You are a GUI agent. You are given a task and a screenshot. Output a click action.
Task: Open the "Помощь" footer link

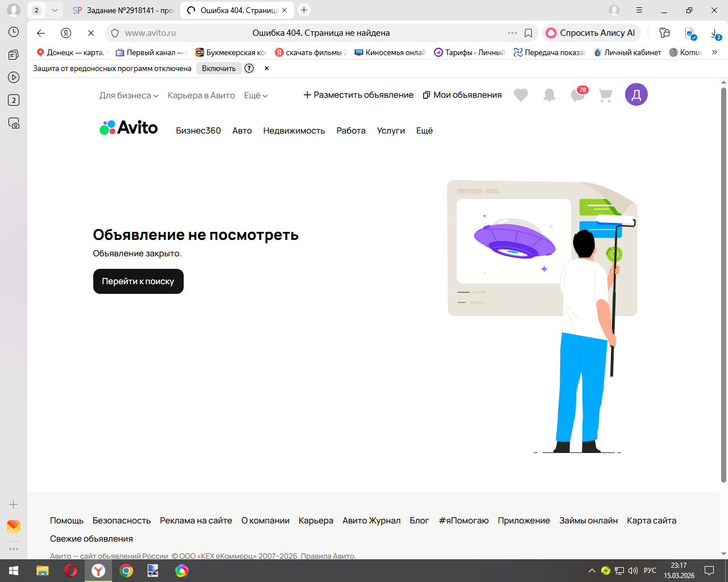point(67,521)
